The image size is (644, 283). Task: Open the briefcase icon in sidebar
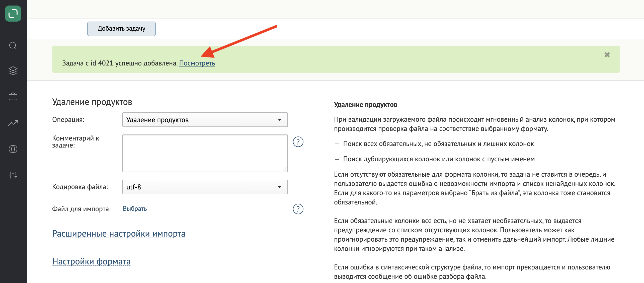pyautogui.click(x=13, y=96)
